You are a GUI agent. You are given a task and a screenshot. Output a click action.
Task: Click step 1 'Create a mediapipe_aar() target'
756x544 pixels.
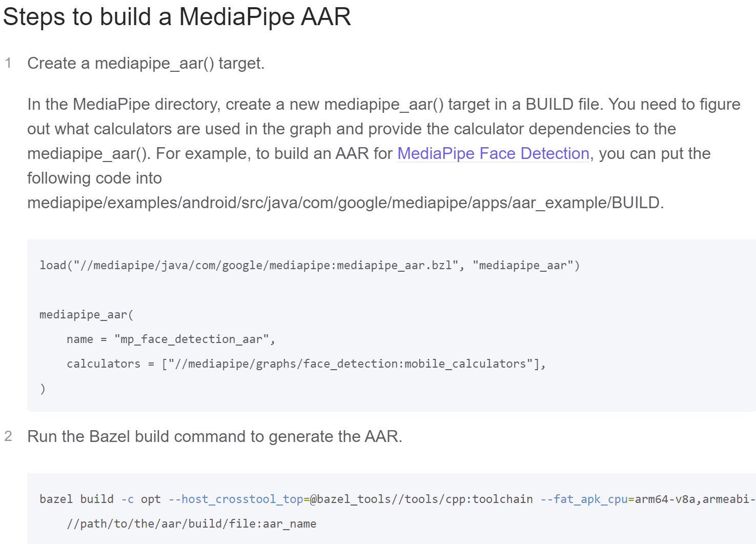coord(147,63)
